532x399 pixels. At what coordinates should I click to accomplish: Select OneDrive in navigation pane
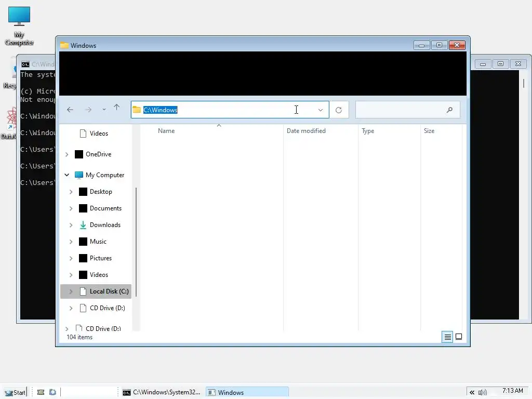[x=98, y=154]
